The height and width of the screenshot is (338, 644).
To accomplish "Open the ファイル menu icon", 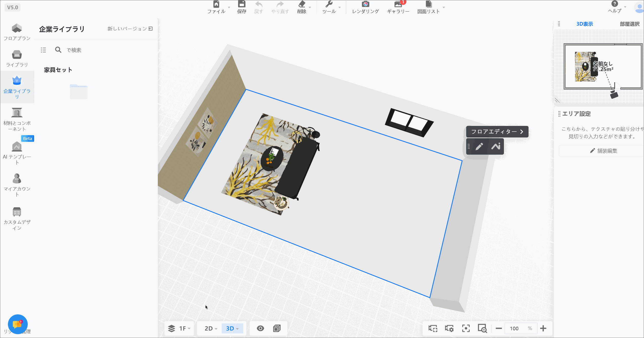I will (216, 4).
